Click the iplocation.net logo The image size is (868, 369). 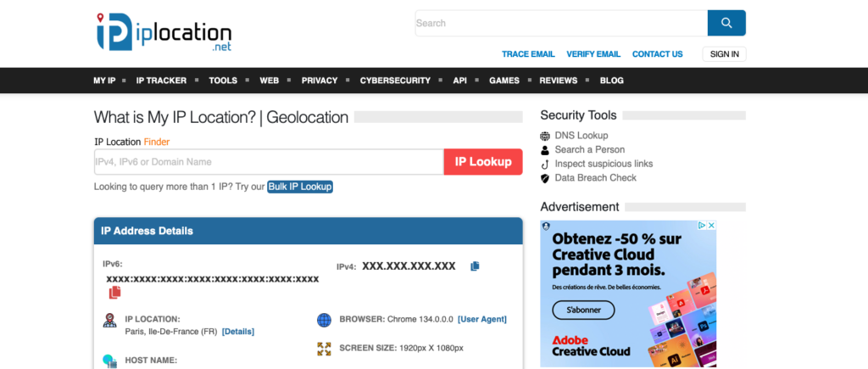click(163, 31)
